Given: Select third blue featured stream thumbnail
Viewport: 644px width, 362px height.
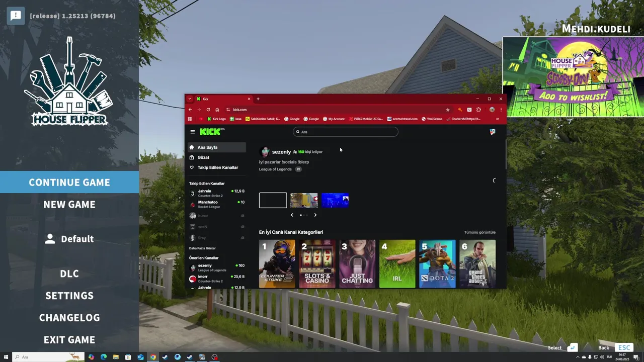Looking at the screenshot, I should 335,200.
